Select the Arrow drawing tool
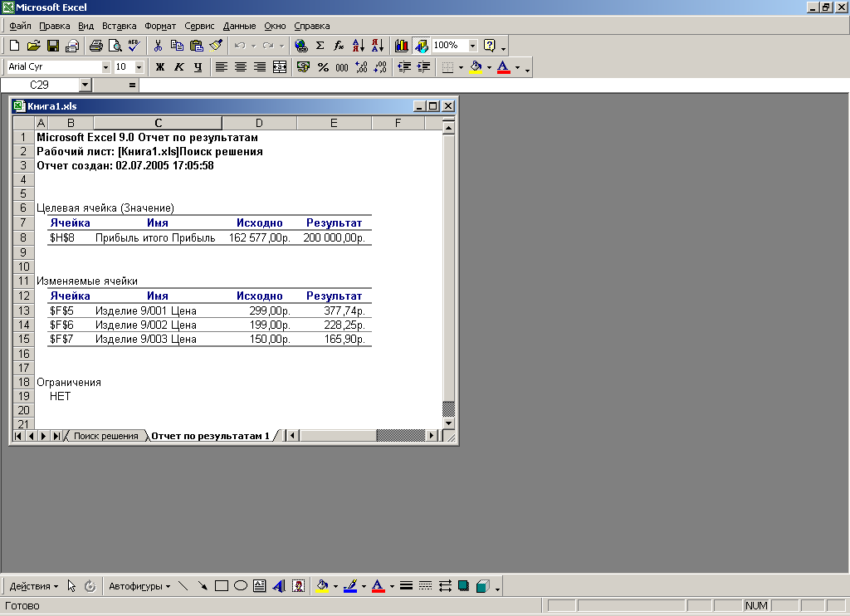This screenshot has height=616, width=850. tap(203, 586)
